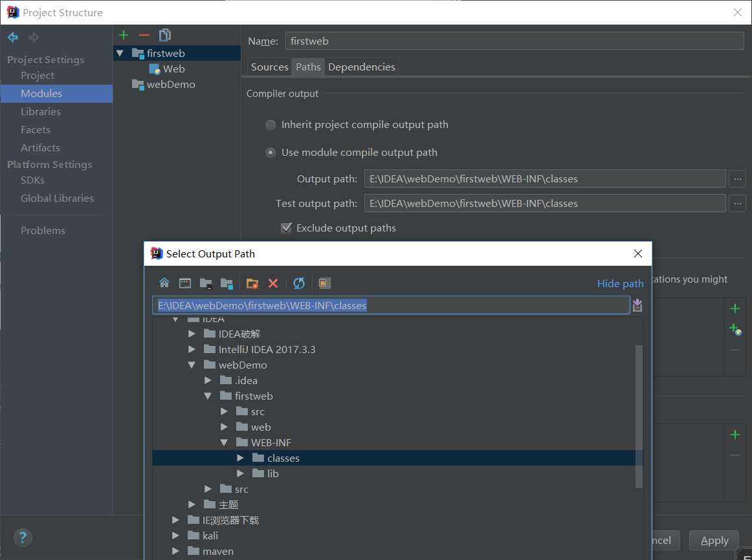
Task: Open the Artifacts settings section
Action: coord(40,148)
